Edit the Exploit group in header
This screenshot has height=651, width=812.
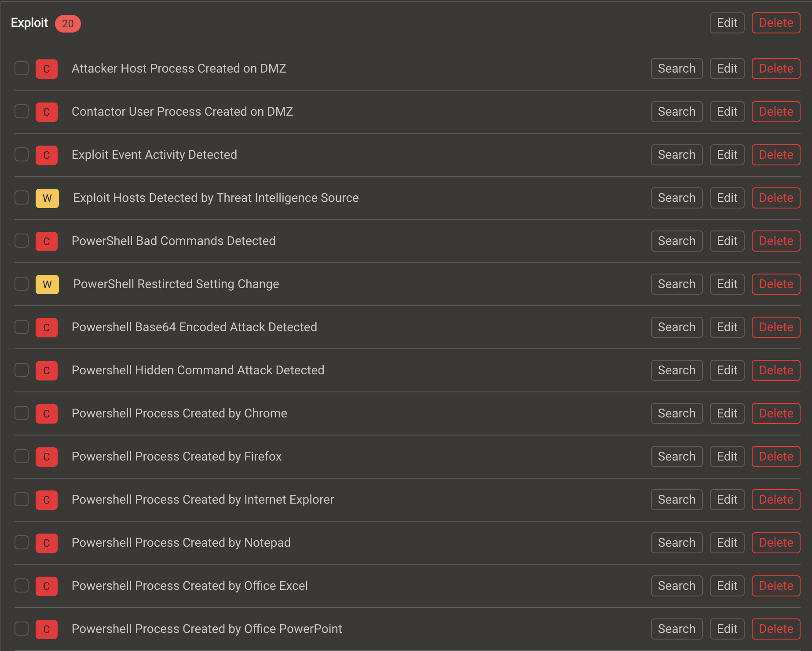[727, 23]
